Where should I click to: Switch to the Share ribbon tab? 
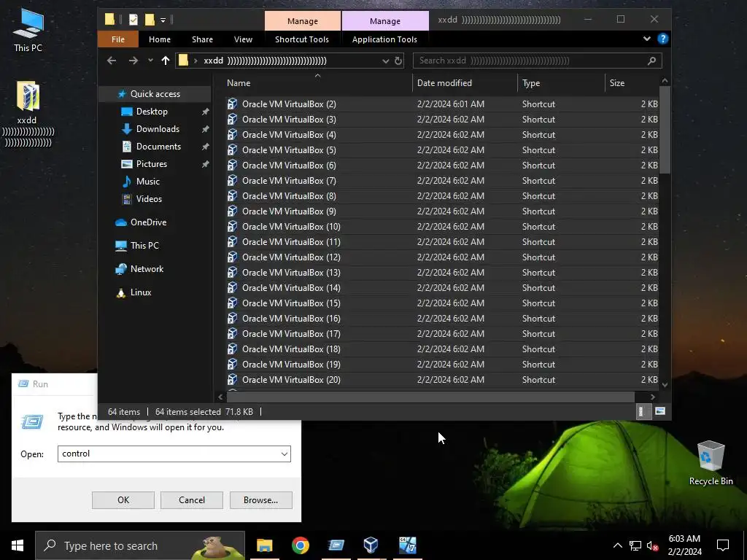click(x=203, y=39)
